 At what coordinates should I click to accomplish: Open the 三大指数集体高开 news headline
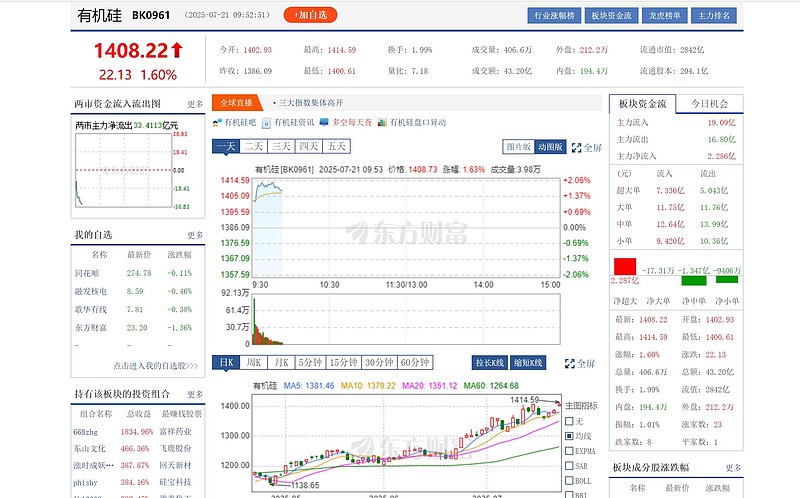(x=311, y=103)
